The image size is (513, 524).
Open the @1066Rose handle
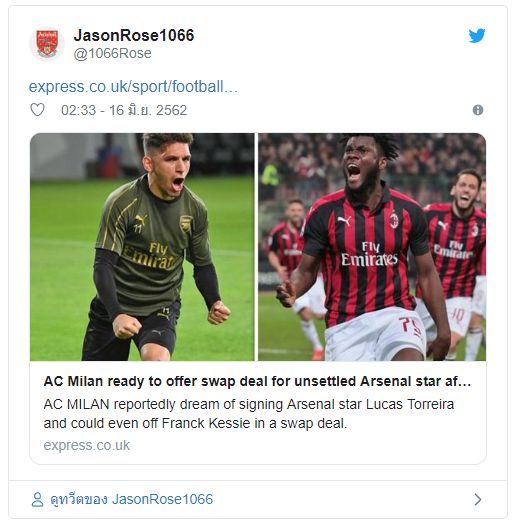click(112, 53)
